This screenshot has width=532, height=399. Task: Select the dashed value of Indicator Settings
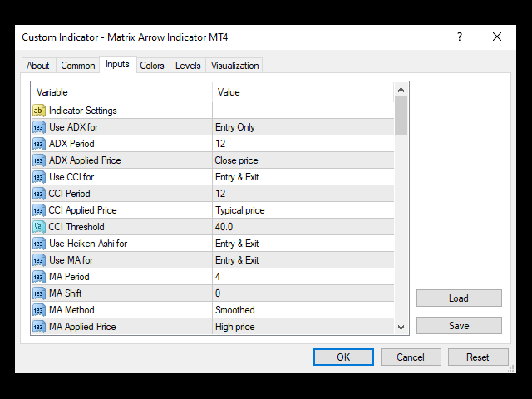point(240,111)
